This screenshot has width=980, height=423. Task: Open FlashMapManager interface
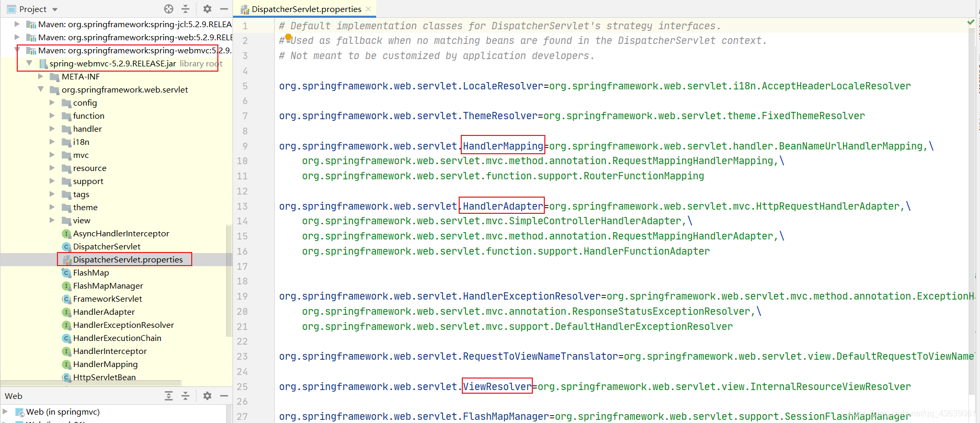[x=108, y=285]
